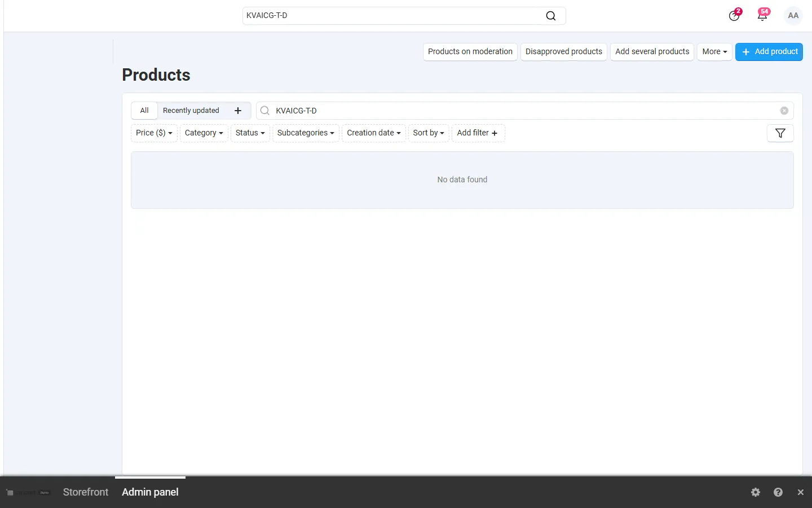Click the Products page heading
The image size is (812, 508).
pos(156,75)
